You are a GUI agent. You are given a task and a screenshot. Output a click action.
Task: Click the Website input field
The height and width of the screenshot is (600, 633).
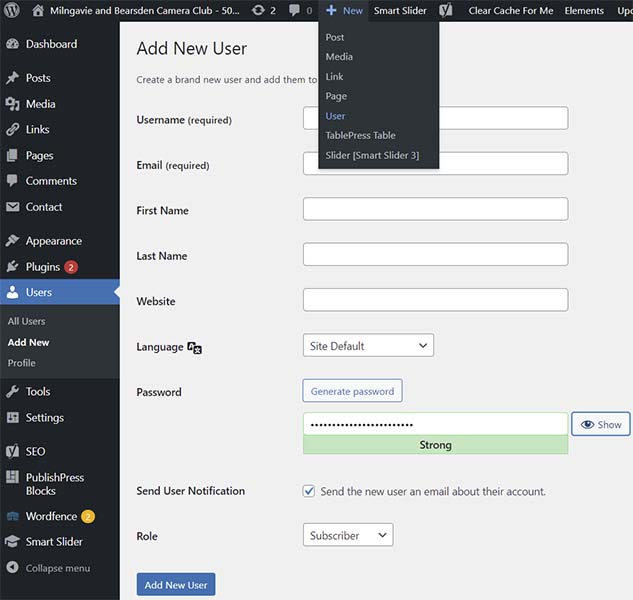point(436,300)
